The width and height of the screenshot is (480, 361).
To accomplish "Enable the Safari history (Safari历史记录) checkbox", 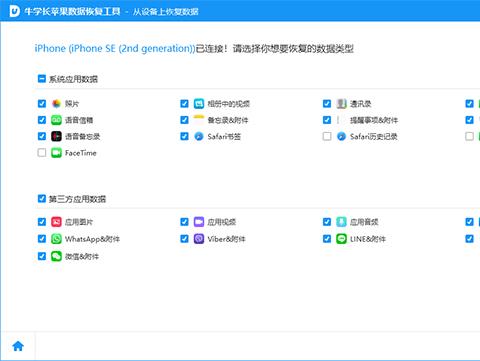I will [327, 136].
